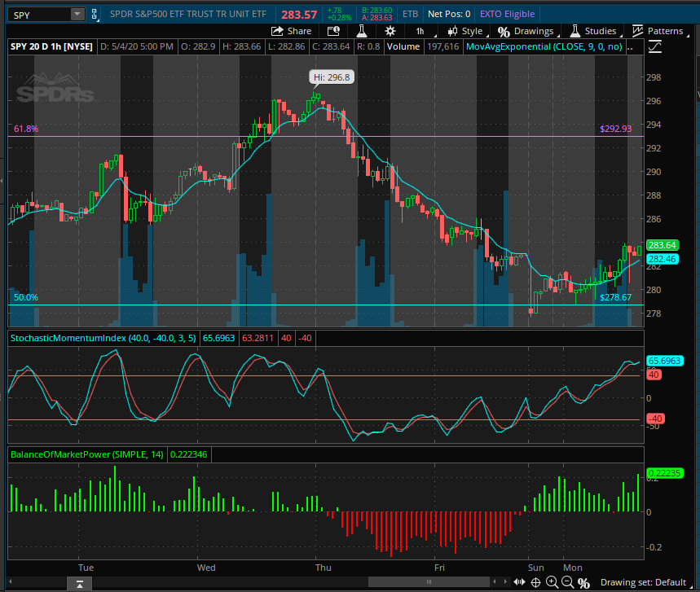Select the 50.0% Fibonacci level label
Viewport: 700px width, 592px height.
click(26, 297)
